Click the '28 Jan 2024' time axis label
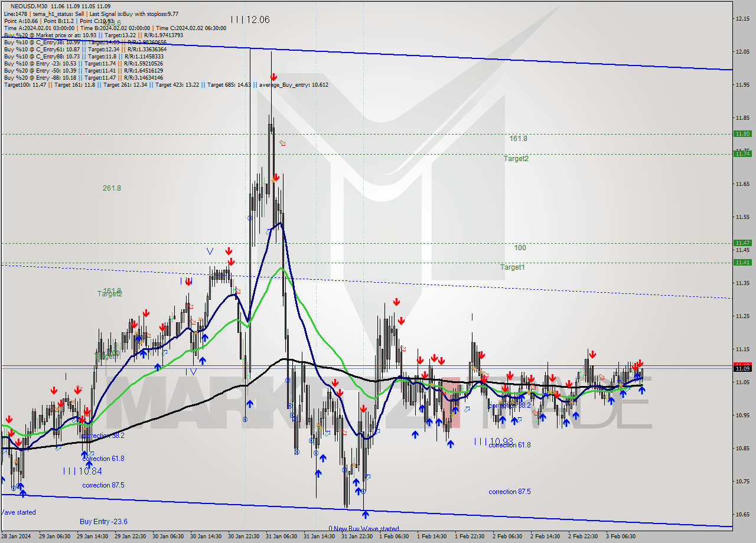The image size is (756, 543). (15, 537)
